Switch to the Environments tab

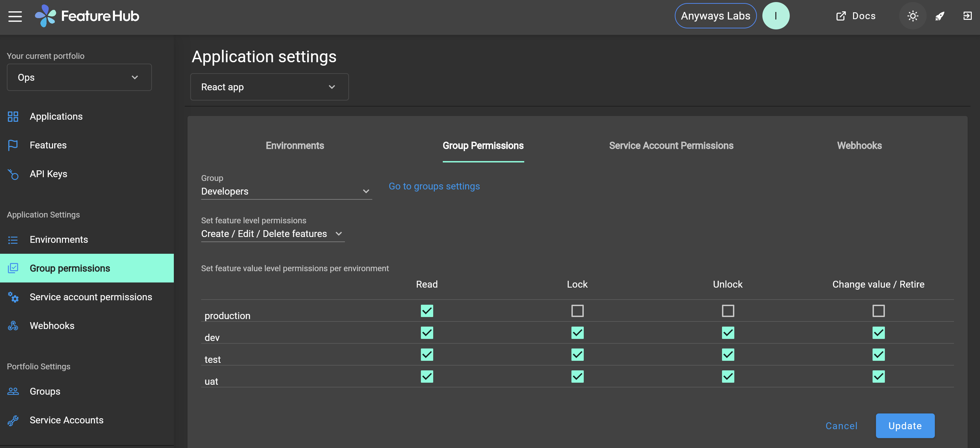295,146
